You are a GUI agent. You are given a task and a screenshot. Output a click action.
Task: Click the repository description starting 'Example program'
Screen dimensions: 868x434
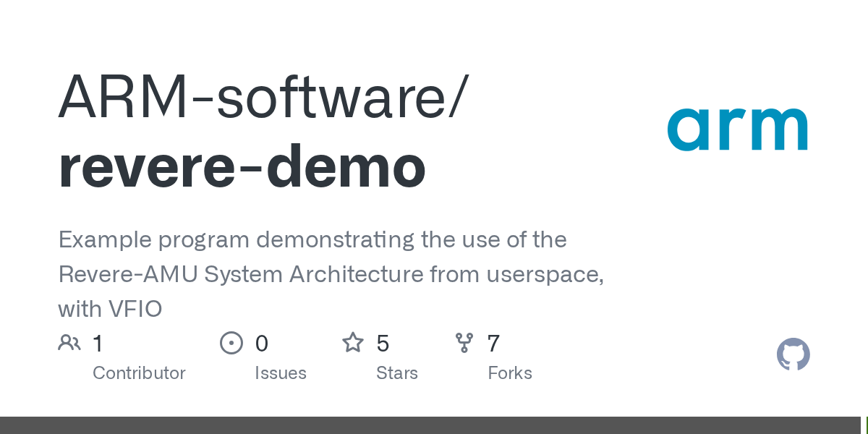[331, 274]
